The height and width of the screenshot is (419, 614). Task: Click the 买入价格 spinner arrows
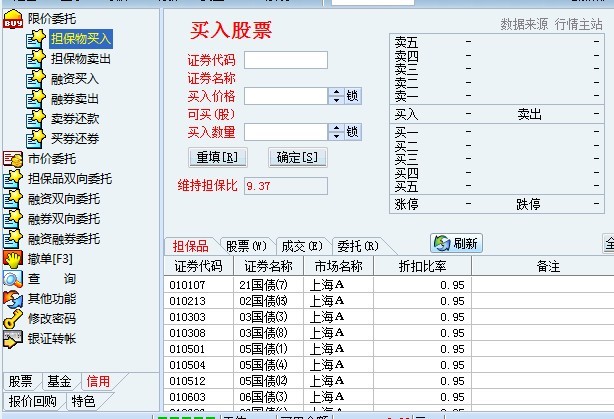pos(336,96)
